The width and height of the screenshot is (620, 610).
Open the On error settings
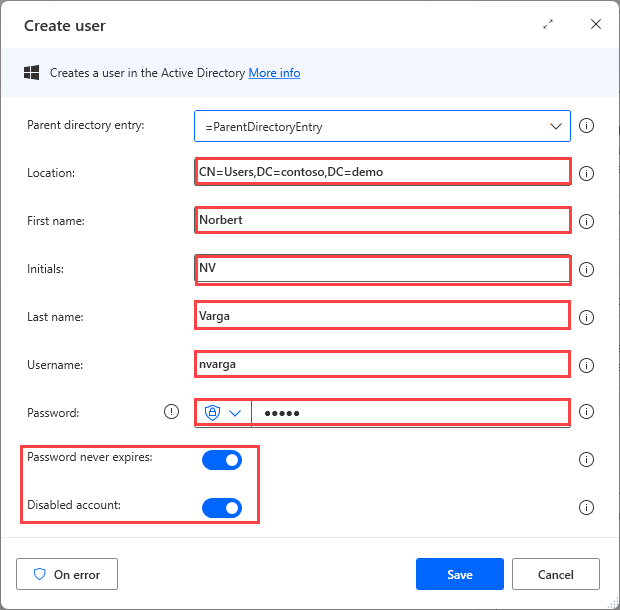point(66,574)
